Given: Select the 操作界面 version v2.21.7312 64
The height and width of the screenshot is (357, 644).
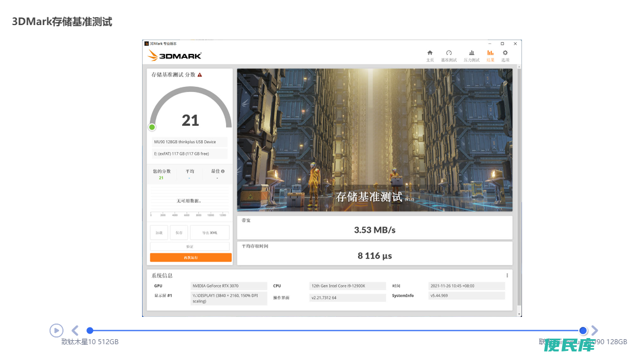Looking at the screenshot, I should [324, 298].
